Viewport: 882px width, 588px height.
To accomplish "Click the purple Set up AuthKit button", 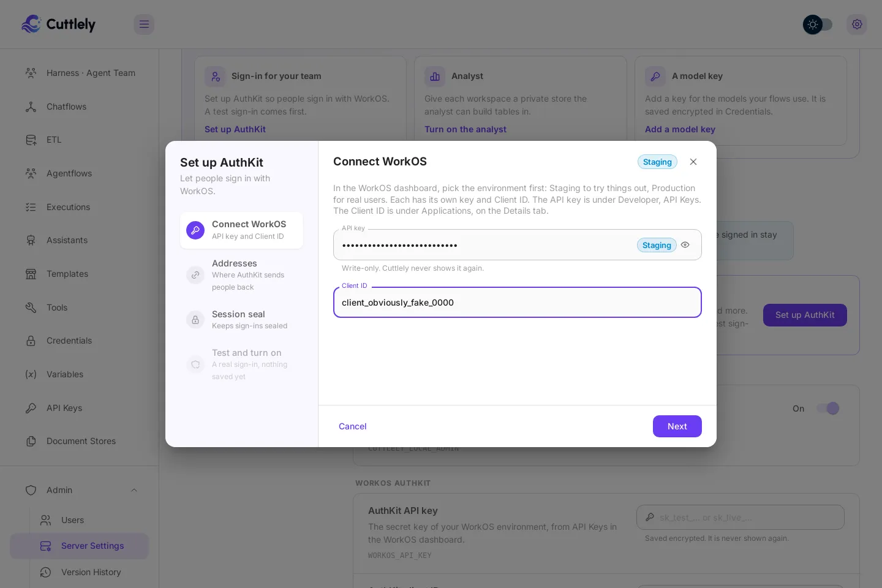I will pyautogui.click(x=805, y=315).
